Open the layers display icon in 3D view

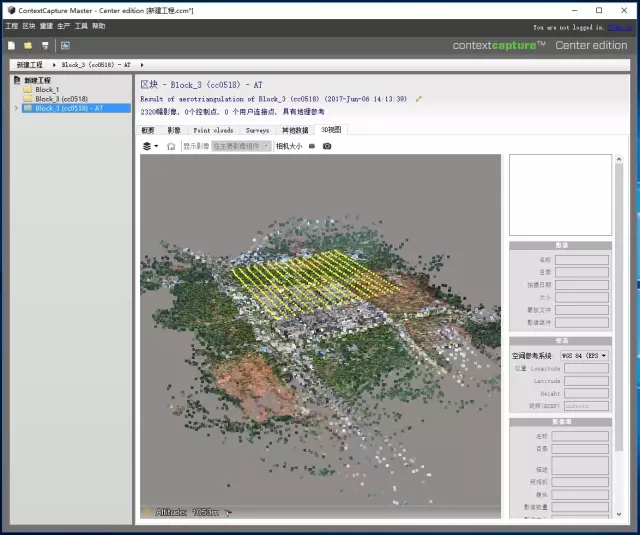click(148, 146)
